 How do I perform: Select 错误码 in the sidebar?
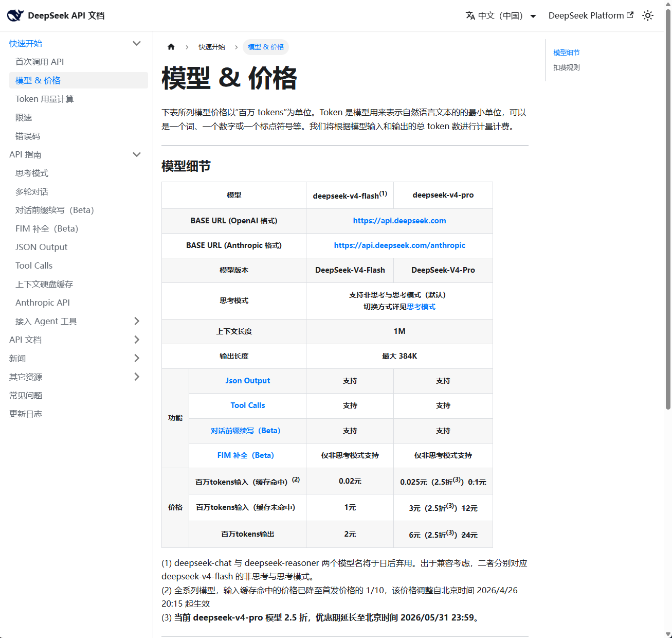pos(28,136)
